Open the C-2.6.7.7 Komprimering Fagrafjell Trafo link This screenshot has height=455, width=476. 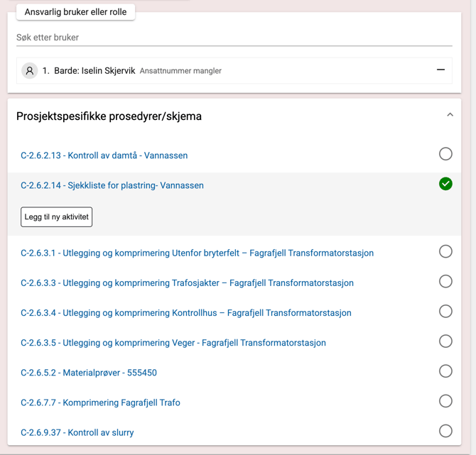pos(100,402)
